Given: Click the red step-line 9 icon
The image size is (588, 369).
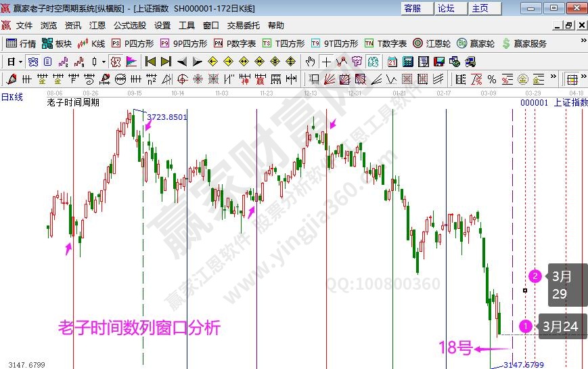Looking at the screenshot, I should (x=78, y=62).
